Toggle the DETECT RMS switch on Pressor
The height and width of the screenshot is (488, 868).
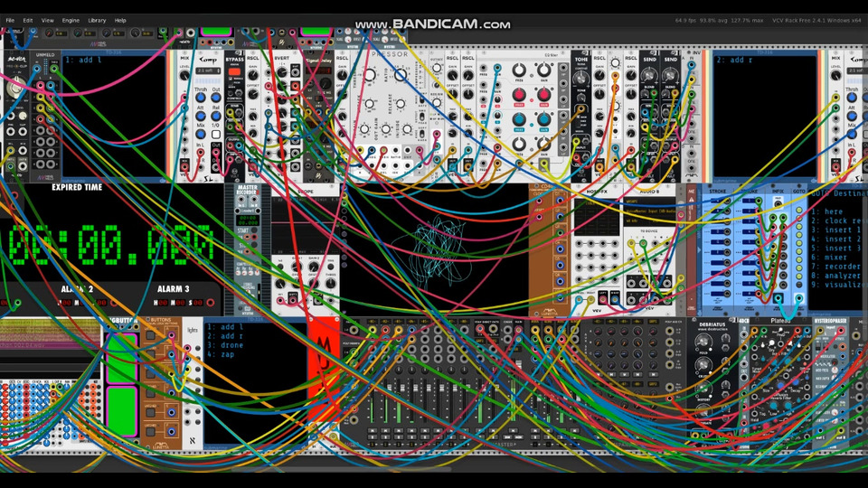pos(422,117)
